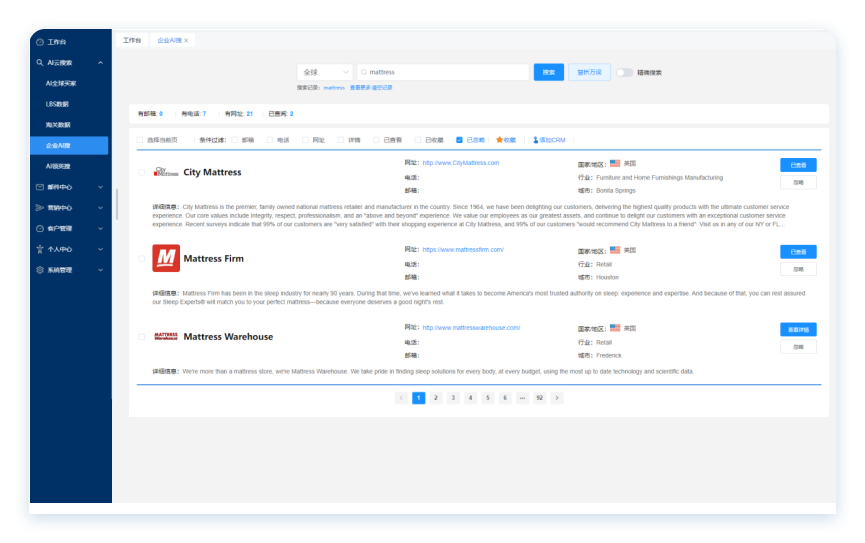Uncheck the 已忽略 filter checkbox
The height and width of the screenshot is (543, 865).
(460, 140)
